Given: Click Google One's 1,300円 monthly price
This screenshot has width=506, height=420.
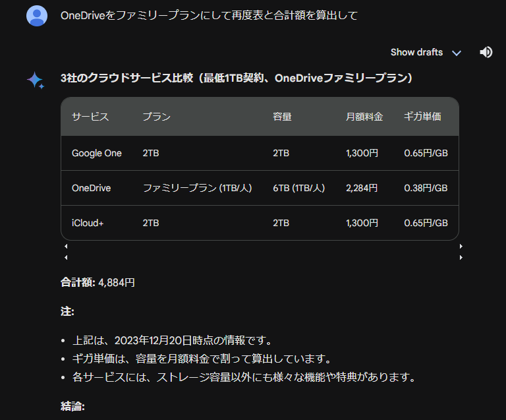Looking at the screenshot, I should [362, 153].
